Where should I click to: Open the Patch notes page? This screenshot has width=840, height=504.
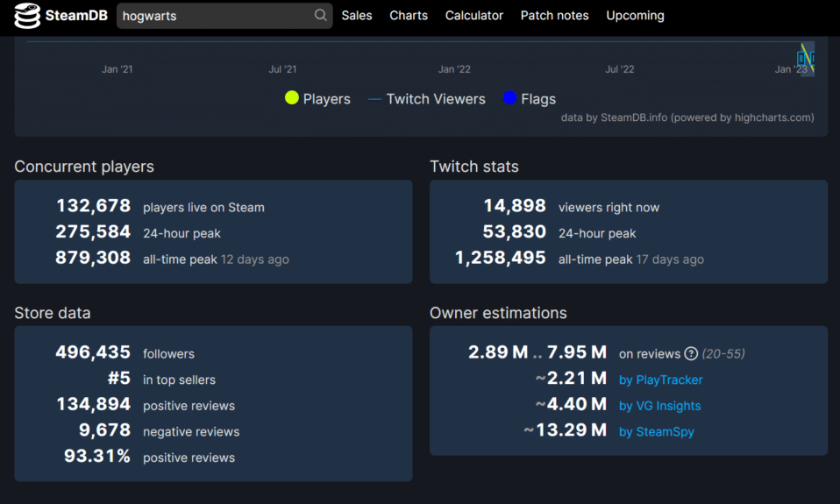[554, 16]
